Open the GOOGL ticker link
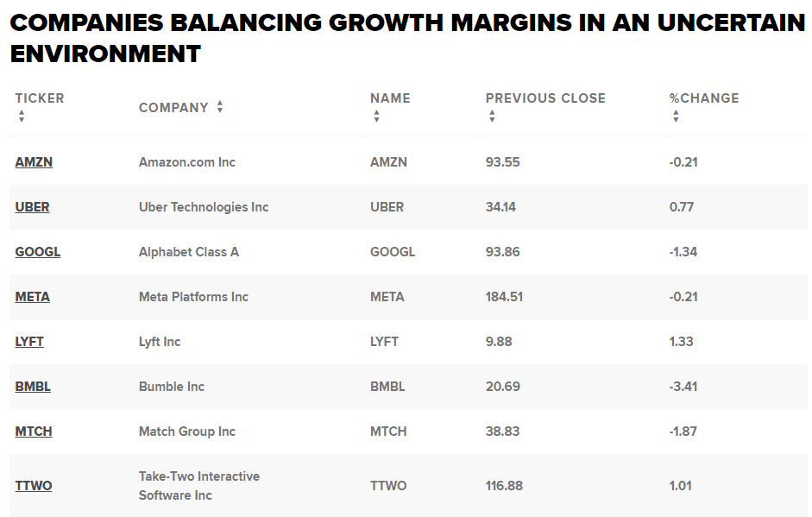This screenshot has height=517, width=812. (38, 252)
